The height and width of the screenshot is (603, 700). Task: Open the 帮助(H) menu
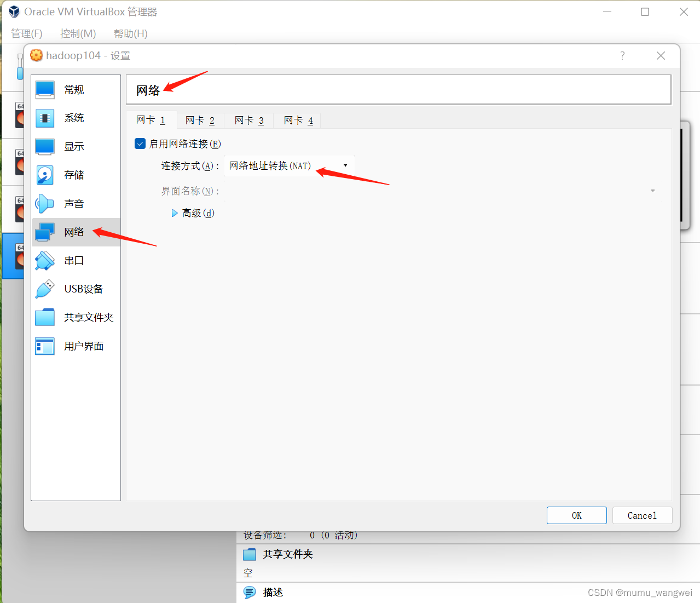pos(131,33)
